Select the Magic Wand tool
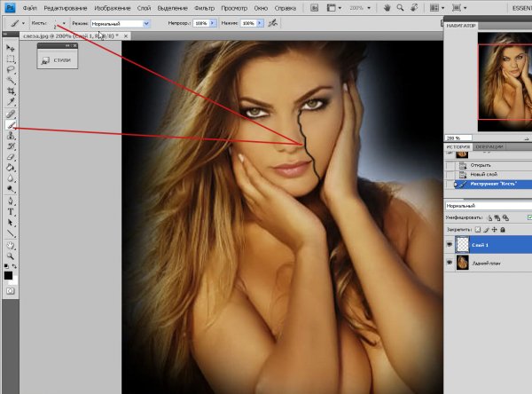Viewport: 532px width, 394px height. point(11,81)
